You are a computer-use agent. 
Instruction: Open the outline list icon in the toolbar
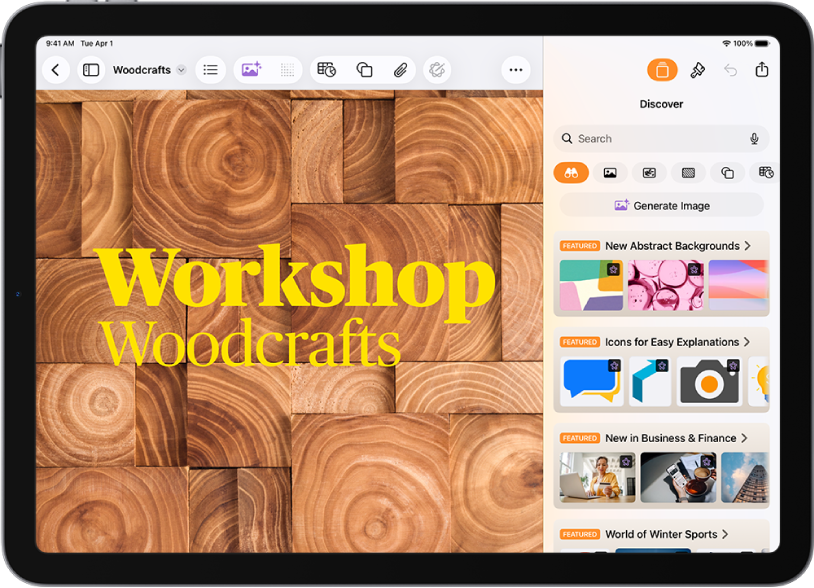(210, 70)
